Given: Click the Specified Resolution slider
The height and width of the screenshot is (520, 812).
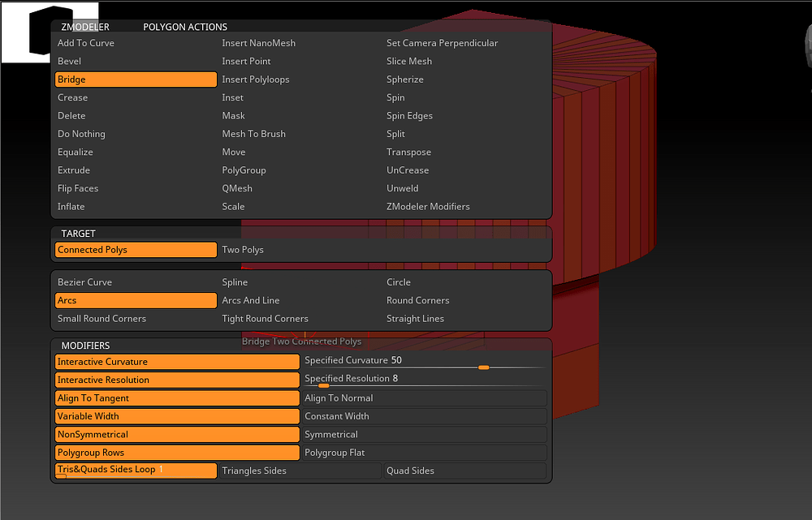Looking at the screenshot, I should [x=424, y=380].
